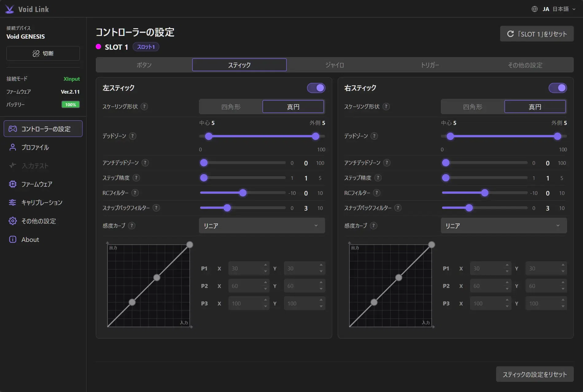583x392 pixels.
Task: Click help icon beside left ステップ精度
Action: [136, 178]
